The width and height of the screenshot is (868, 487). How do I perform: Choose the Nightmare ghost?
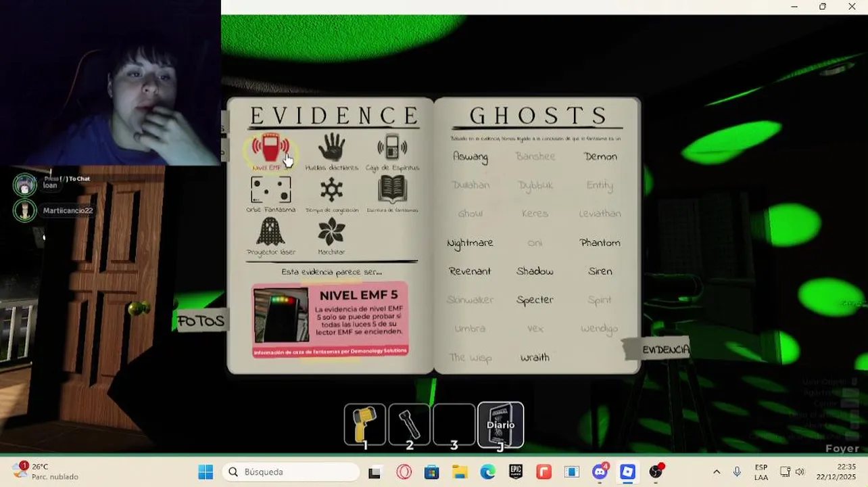[x=470, y=242]
